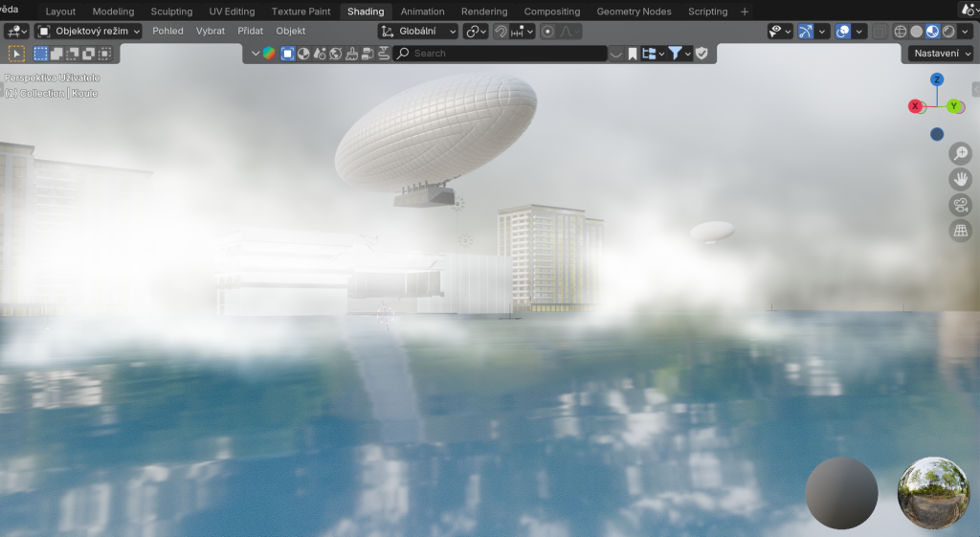This screenshot has height=537, width=980.
Task: Click the shield icon in the asset bar
Action: [x=702, y=54]
